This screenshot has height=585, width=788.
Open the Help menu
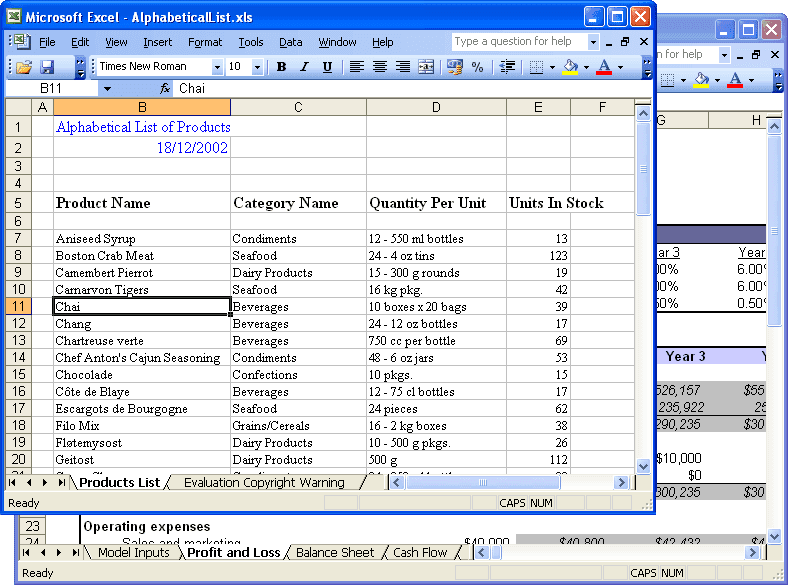[x=382, y=42]
